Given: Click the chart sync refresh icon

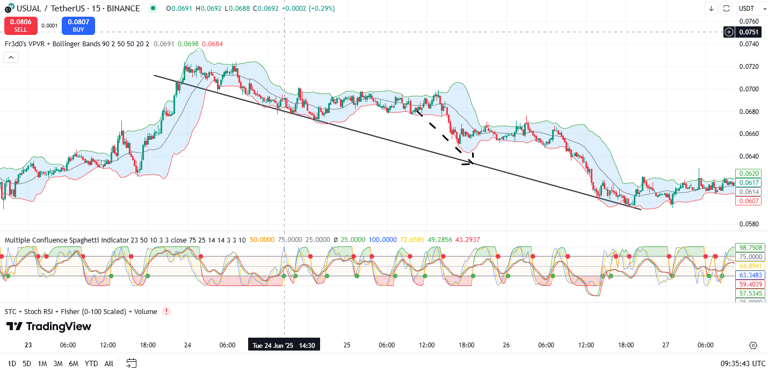Looking at the screenshot, I should [727, 8].
